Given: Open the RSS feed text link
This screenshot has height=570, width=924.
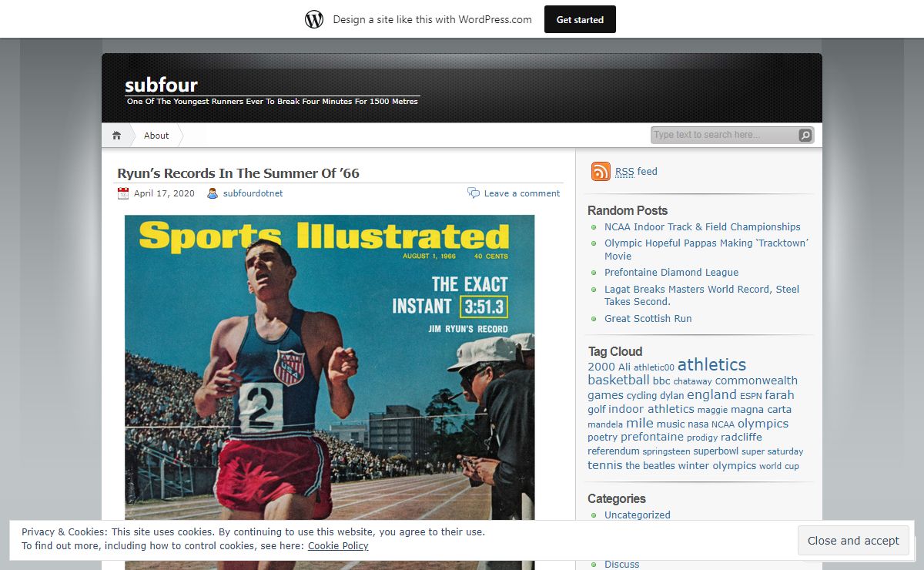Looking at the screenshot, I should click(636, 171).
